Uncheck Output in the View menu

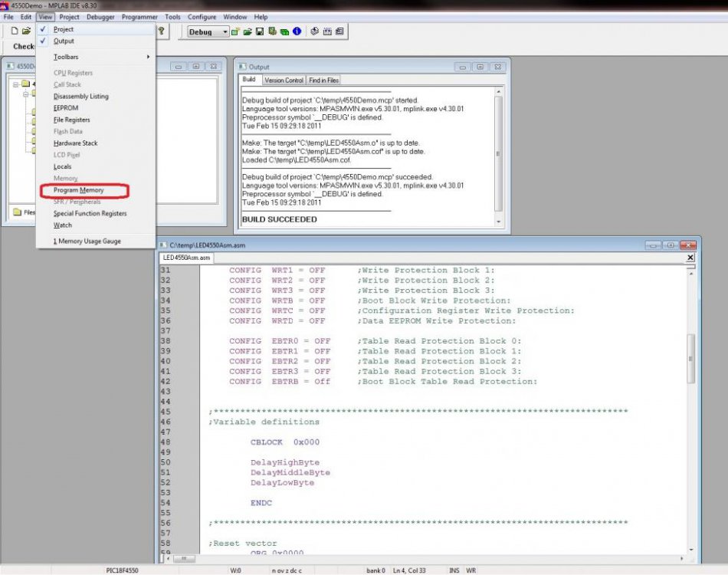coord(64,41)
